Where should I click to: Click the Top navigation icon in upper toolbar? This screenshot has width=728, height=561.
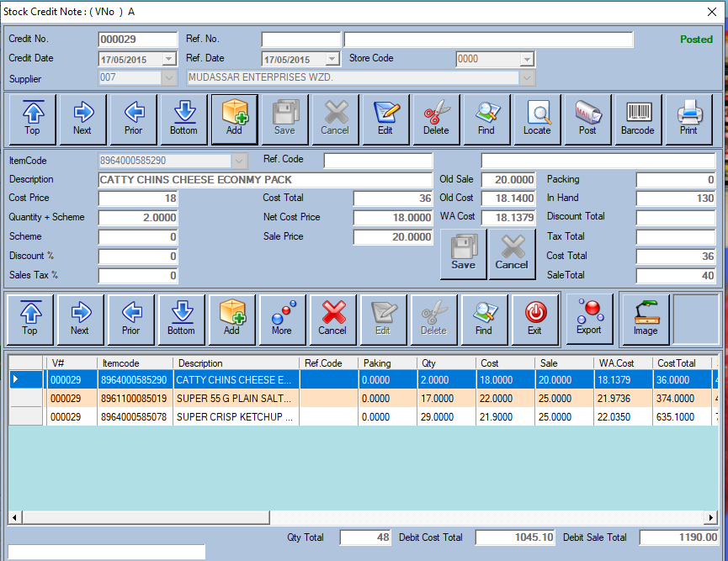point(32,119)
